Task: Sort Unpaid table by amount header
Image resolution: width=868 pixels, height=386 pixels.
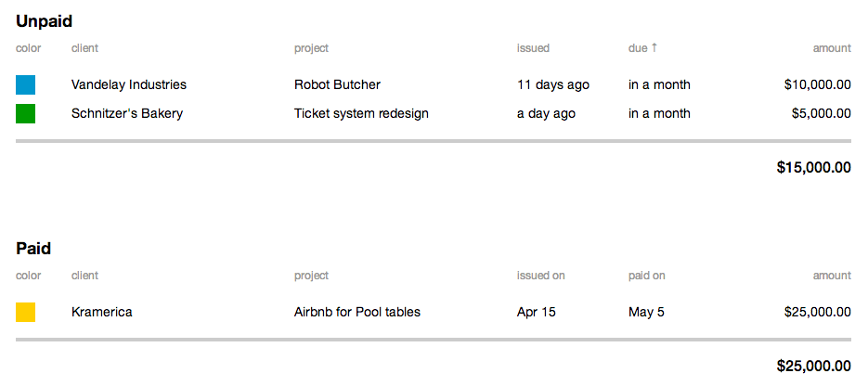Action: click(832, 48)
